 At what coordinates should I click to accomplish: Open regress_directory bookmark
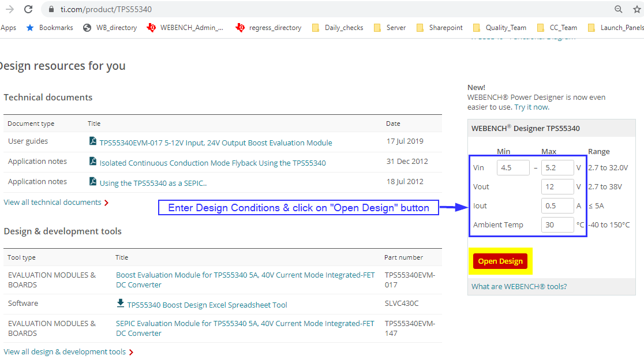pyautogui.click(x=268, y=28)
